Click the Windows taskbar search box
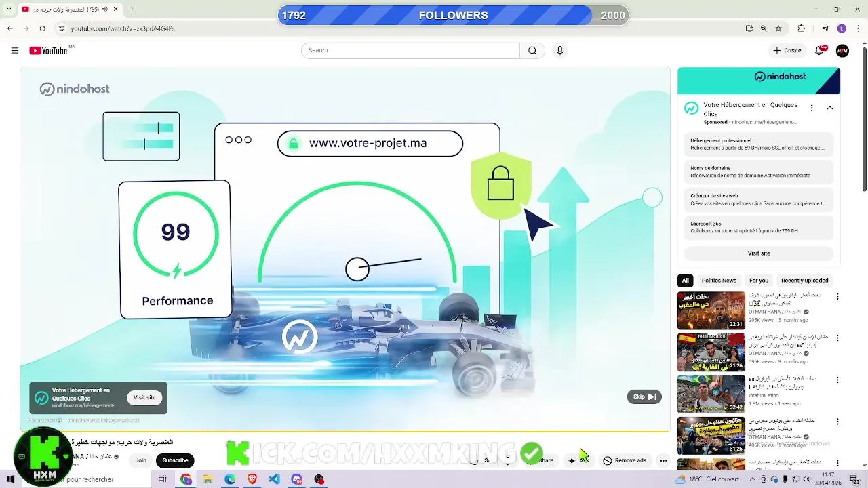This screenshot has width=868, height=488. (87, 479)
